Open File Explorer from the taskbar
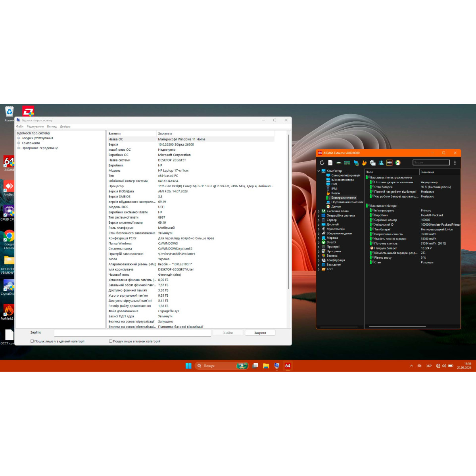476x476 pixels. pyautogui.click(x=266, y=366)
